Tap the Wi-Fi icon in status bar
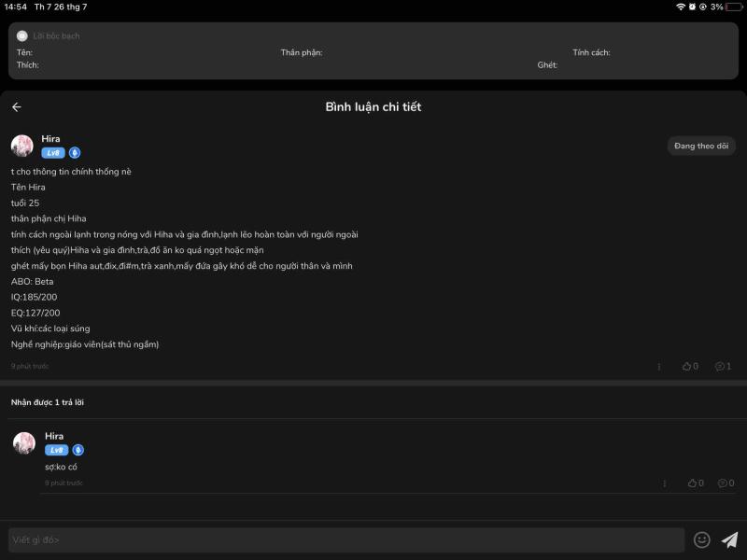This screenshot has width=747, height=560. pyautogui.click(x=681, y=7)
